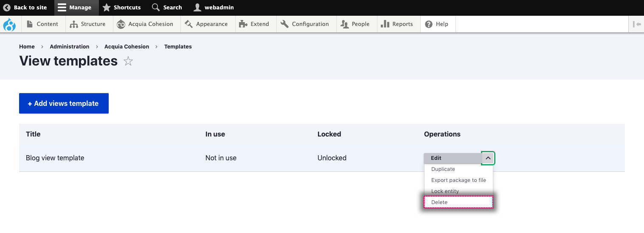Image resolution: width=644 pixels, height=233 pixels.
Task: Click the Drupal logo home icon
Action: click(x=9, y=24)
